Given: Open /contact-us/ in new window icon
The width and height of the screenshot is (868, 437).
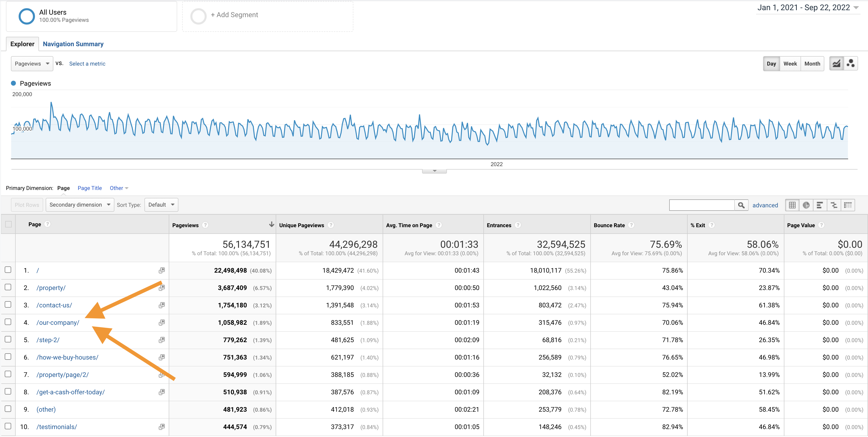Looking at the screenshot, I should [162, 305].
